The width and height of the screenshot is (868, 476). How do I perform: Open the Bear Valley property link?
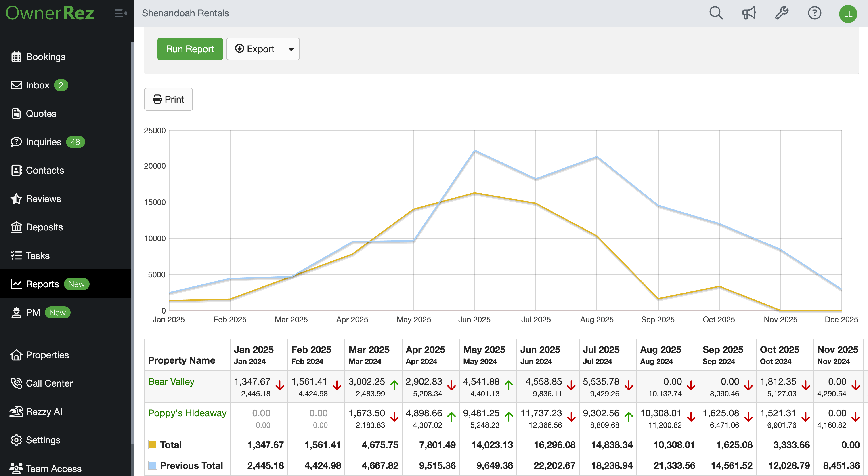[171, 382]
